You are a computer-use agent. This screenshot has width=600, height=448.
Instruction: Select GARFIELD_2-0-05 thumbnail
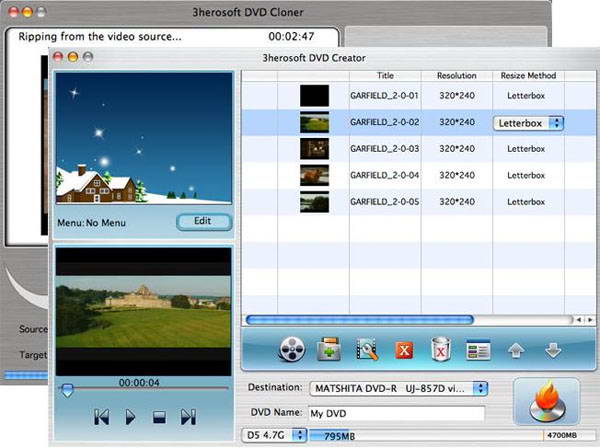(x=314, y=202)
